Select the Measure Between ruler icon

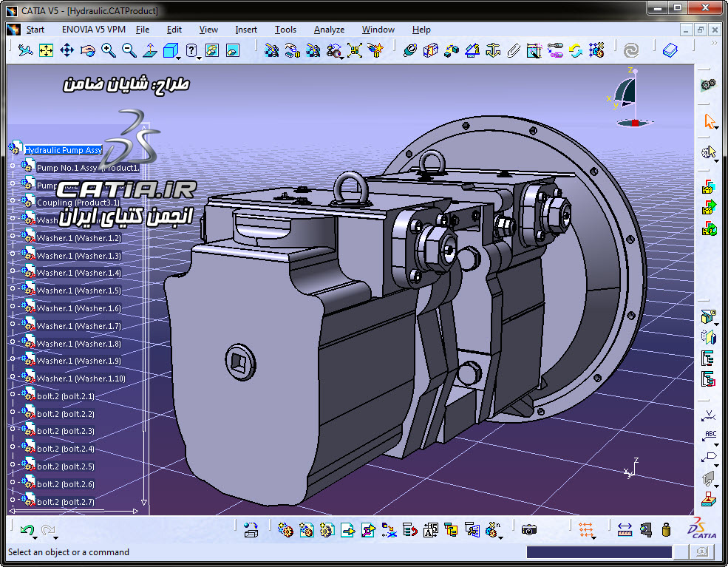click(625, 529)
